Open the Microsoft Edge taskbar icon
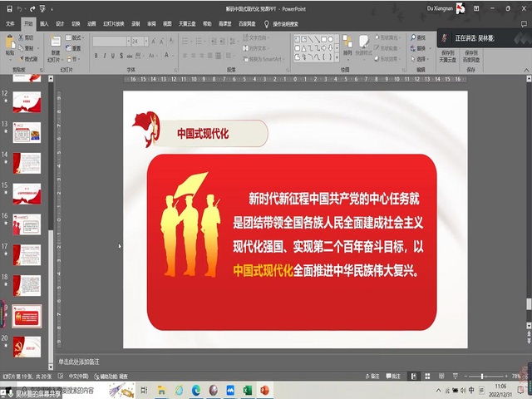The height and width of the screenshot is (399, 532). (x=196, y=390)
